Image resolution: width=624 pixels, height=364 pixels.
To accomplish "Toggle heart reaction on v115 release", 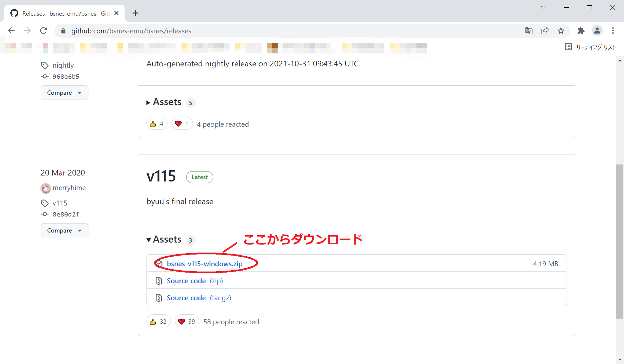I will coord(187,322).
